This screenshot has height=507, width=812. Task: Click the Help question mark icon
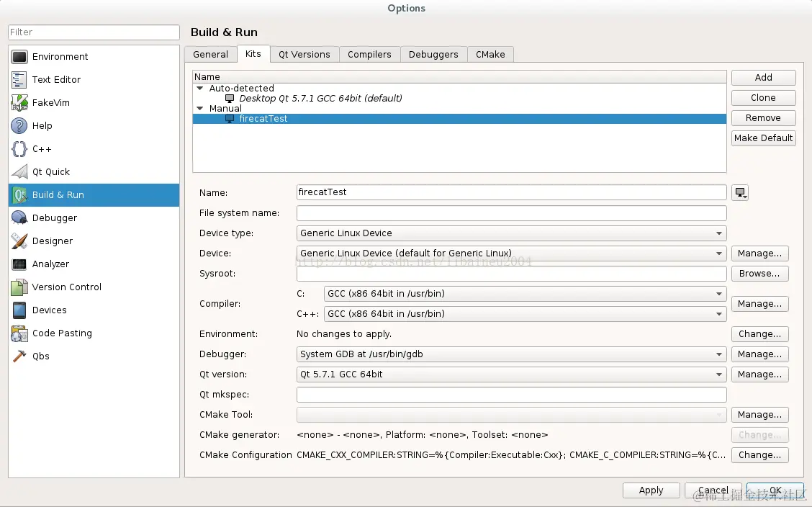[x=19, y=126]
